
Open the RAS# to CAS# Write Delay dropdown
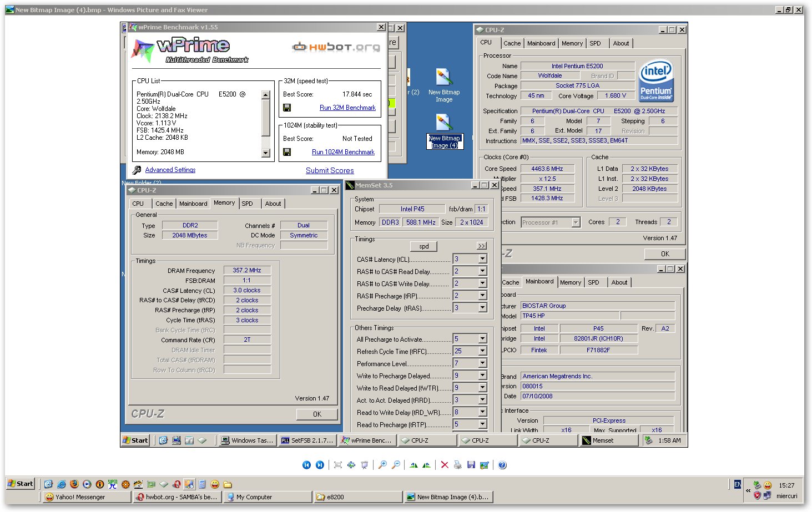pyautogui.click(x=482, y=283)
